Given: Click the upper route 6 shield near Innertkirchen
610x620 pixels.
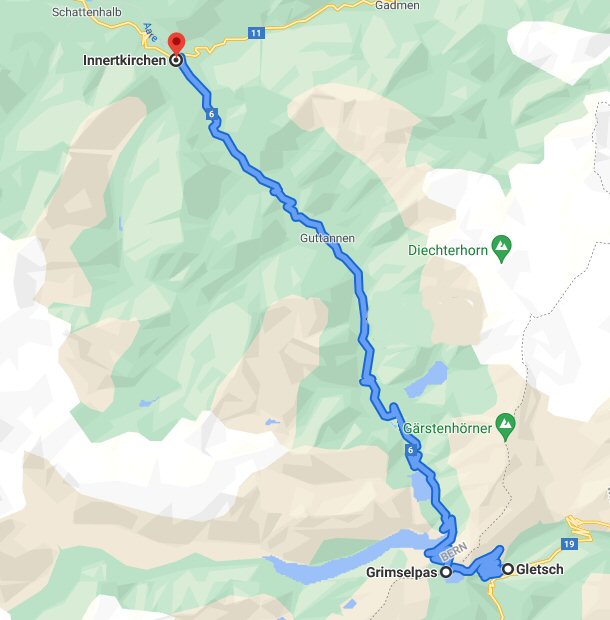Looking at the screenshot, I should [x=212, y=114].
